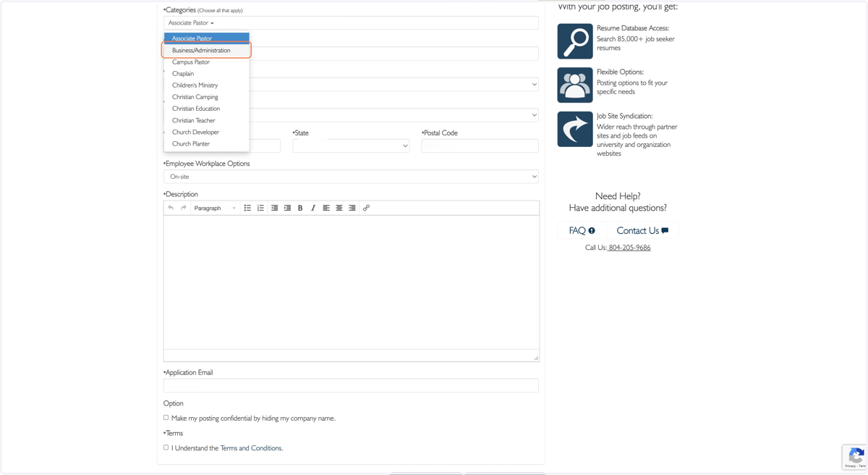
Task: Open the State dropdown
Action: click(x=351, y=146)
